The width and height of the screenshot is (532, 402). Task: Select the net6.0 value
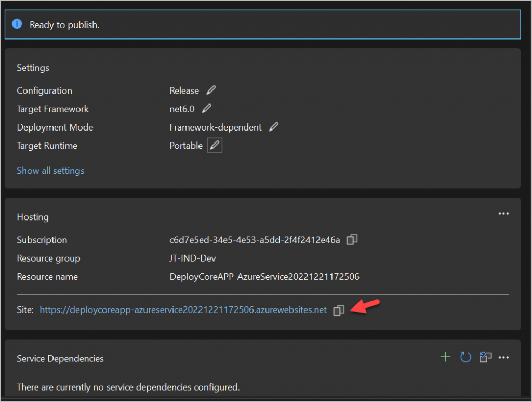(182, 109)
